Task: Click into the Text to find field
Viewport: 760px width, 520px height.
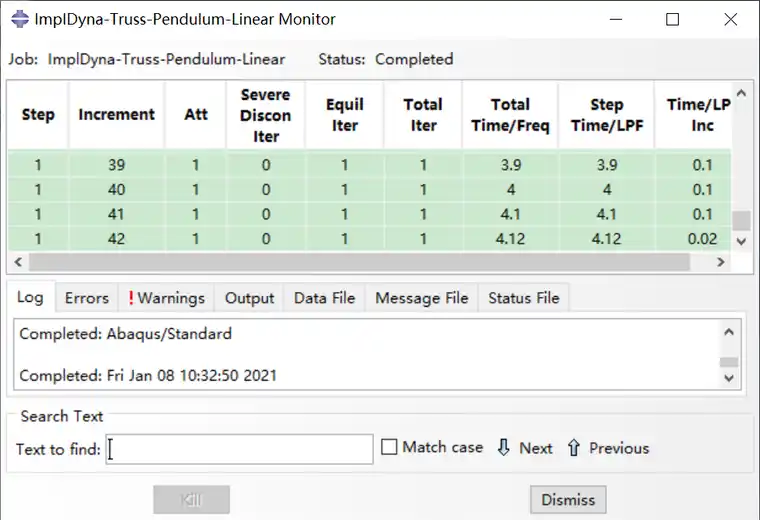Action: [239, 449]
